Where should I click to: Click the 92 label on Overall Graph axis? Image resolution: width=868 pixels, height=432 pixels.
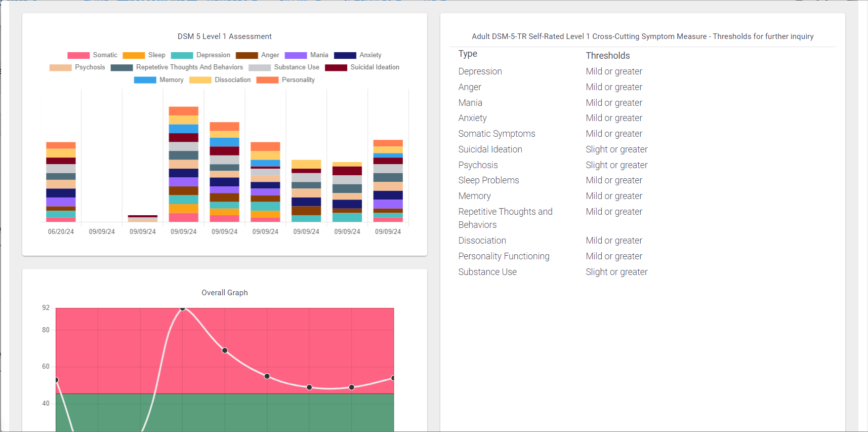[46, 308]
